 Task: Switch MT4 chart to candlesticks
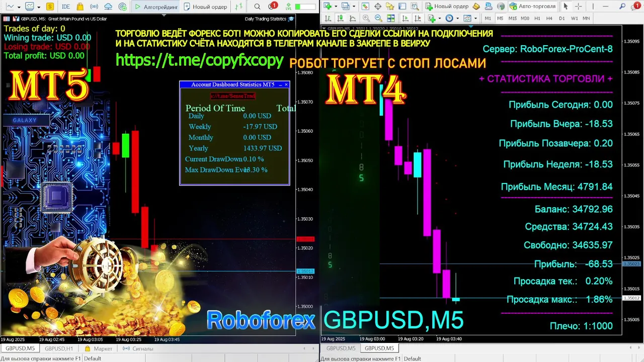(x=340, y=18)
